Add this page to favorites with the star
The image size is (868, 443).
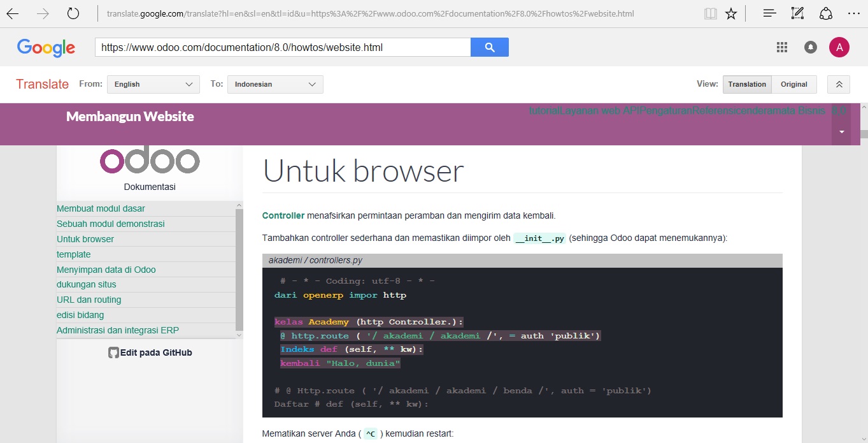[x=730, y=13]
